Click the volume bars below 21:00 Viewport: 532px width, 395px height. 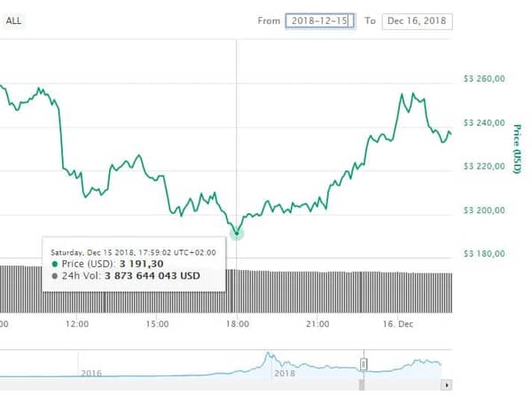click(317, 292)
